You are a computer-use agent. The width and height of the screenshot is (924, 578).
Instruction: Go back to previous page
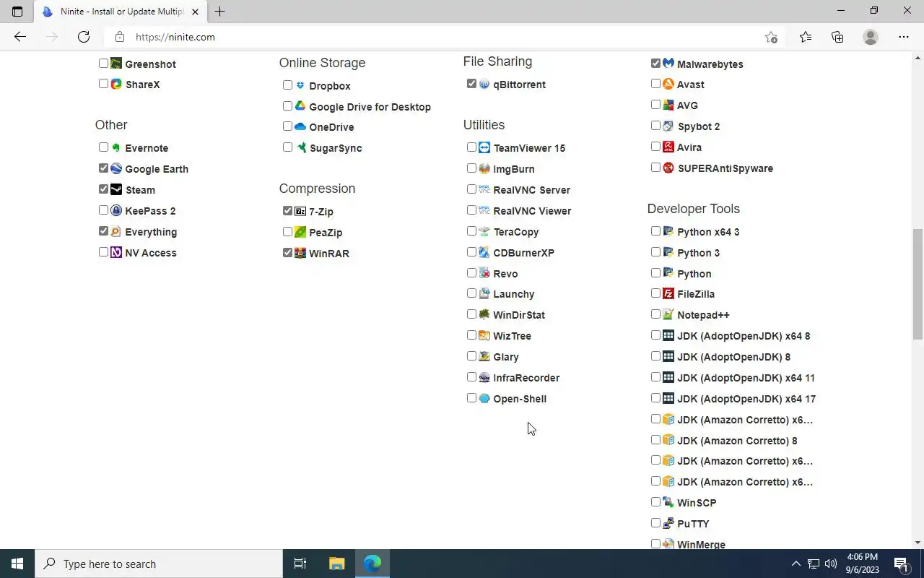coord(20,37)
